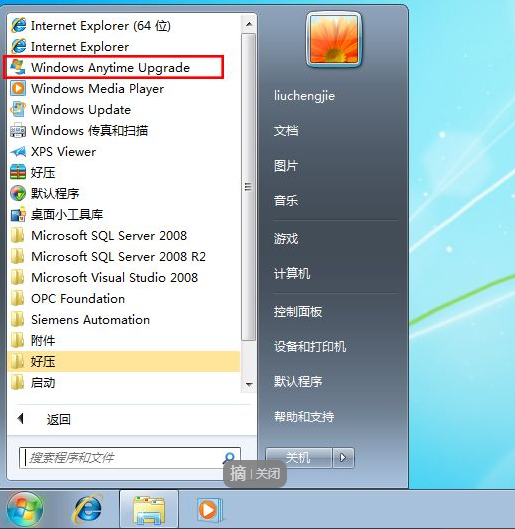Open 文档 in the right pane

coord(286,131)
